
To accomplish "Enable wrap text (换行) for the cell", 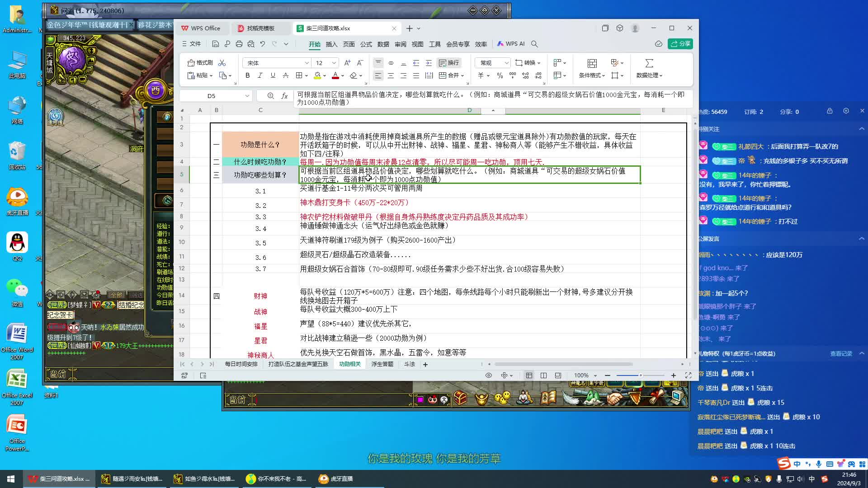I will tap(448, 63).
